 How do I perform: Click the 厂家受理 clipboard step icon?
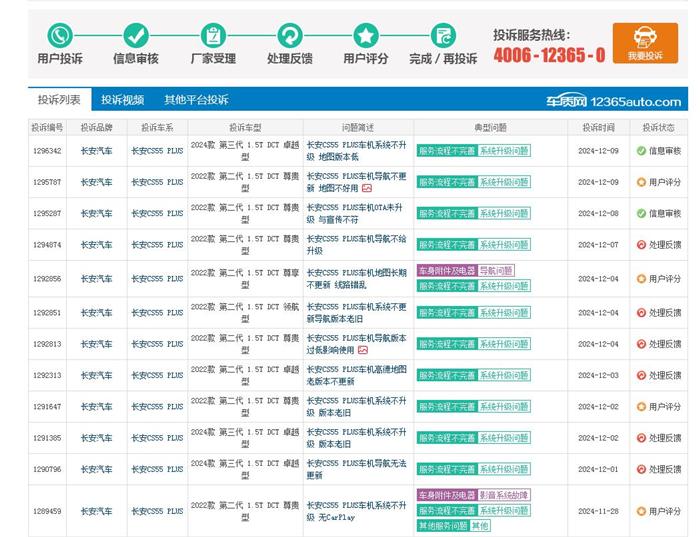[x=213, y=36]
